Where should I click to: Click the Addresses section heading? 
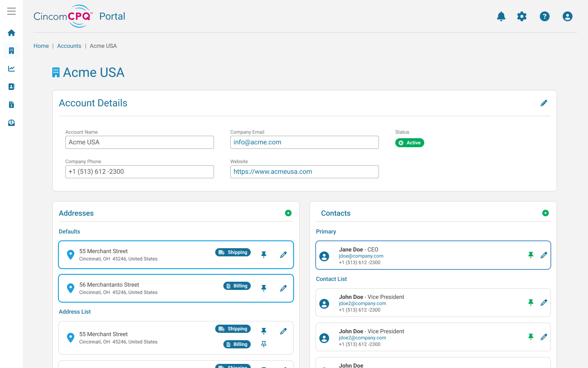click(x=76, y=213)
